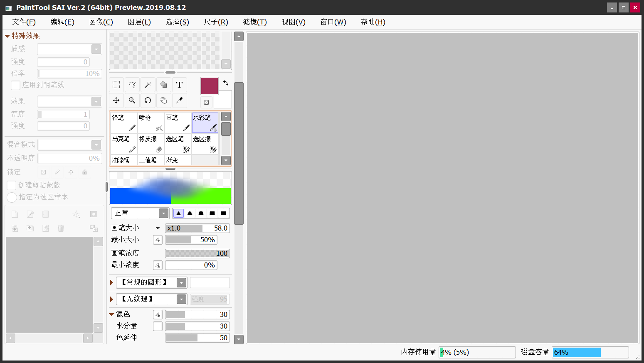
Task: Open the 画笔大小 multiplier dropdown arrow
Action: (158, 228)
